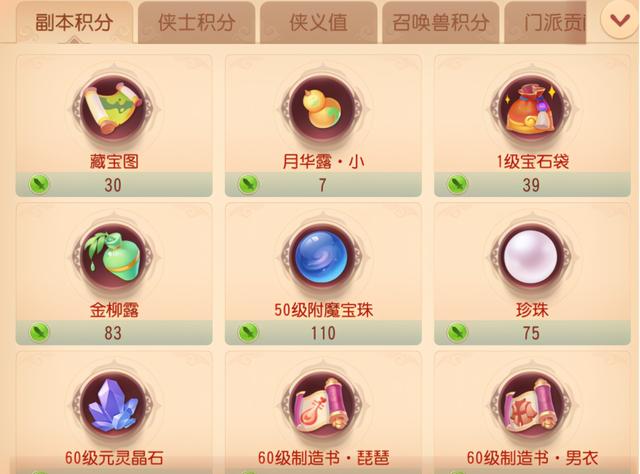Viewport: 640px width, 474px height.
Task: Expand the tab list chevron
Action: tap(620, 20)
